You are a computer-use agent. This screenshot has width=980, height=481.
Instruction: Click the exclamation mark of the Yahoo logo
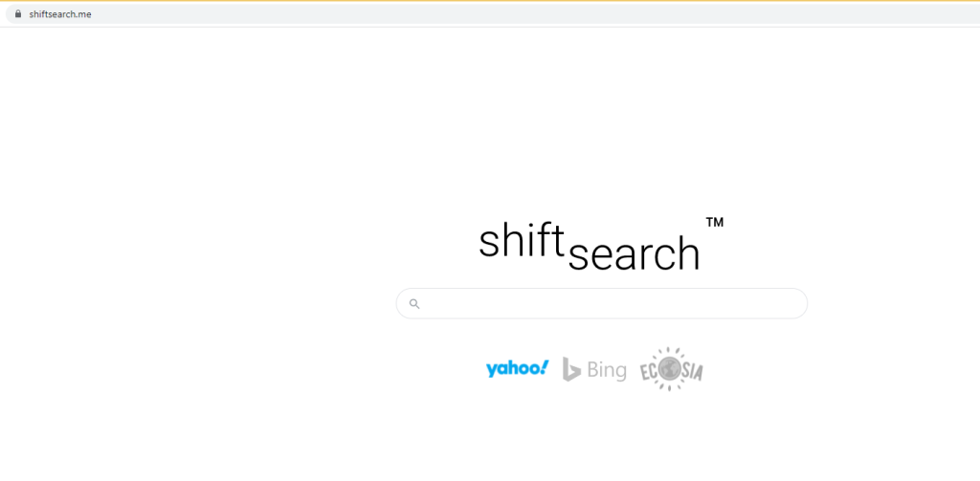545,366
